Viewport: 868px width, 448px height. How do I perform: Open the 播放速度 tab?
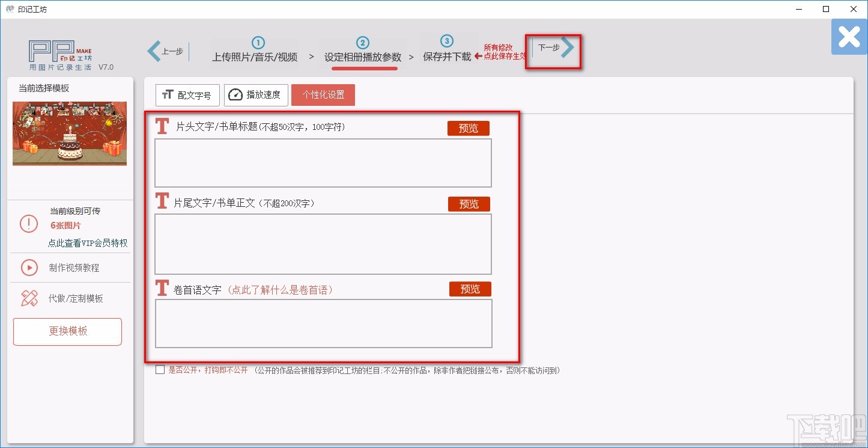[x=256, y=94]
